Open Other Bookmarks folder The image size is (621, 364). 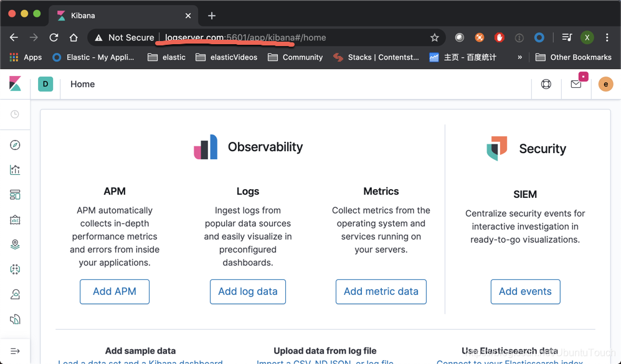[574, 57]
